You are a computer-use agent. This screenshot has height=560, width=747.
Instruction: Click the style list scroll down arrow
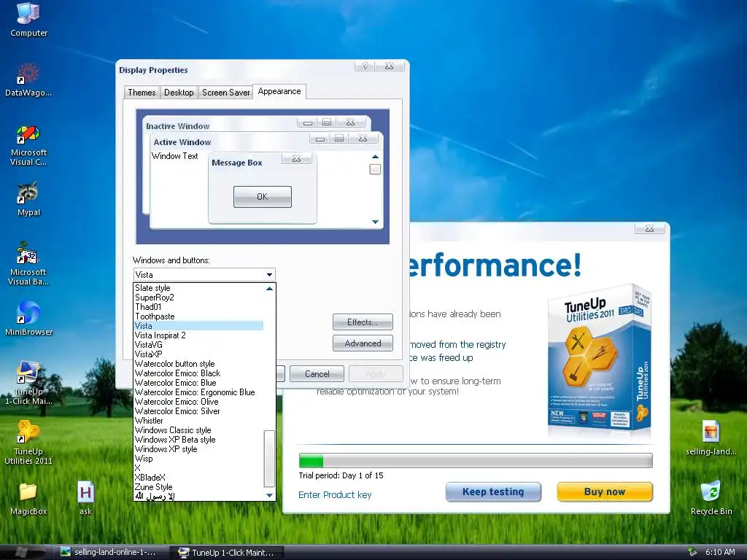269,496
